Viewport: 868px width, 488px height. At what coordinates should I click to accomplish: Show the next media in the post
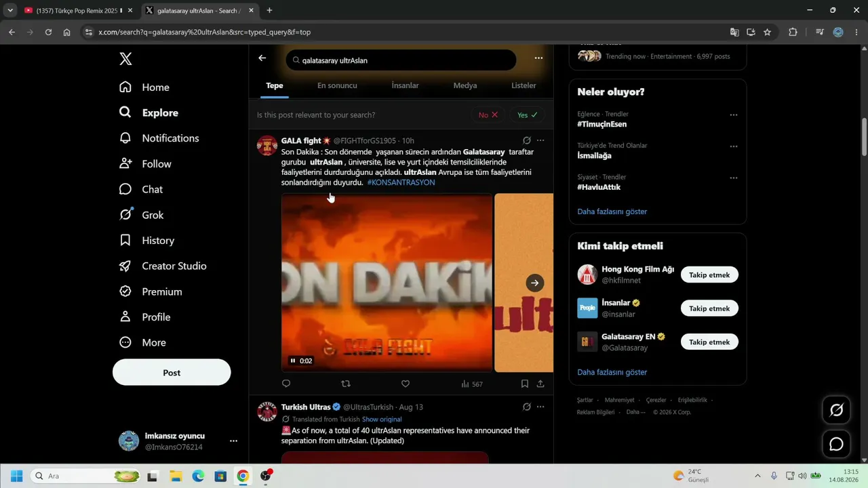[x=535, y=283]
